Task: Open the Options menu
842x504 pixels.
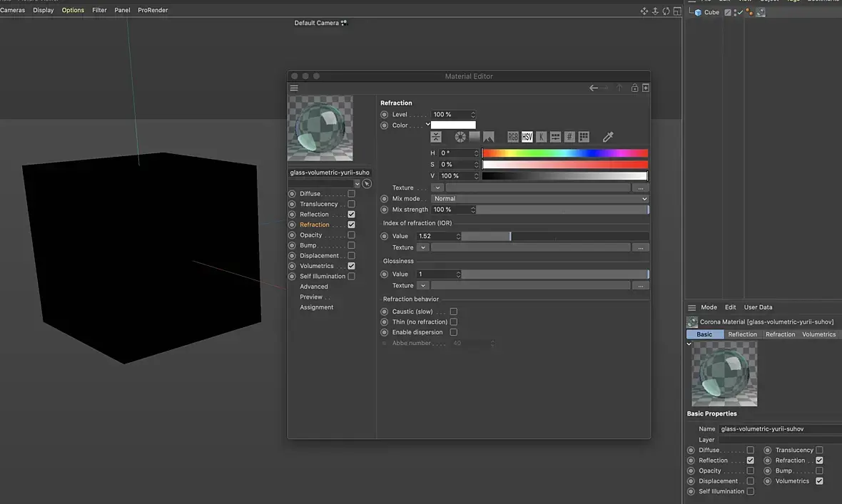Action: coord(73,10)
